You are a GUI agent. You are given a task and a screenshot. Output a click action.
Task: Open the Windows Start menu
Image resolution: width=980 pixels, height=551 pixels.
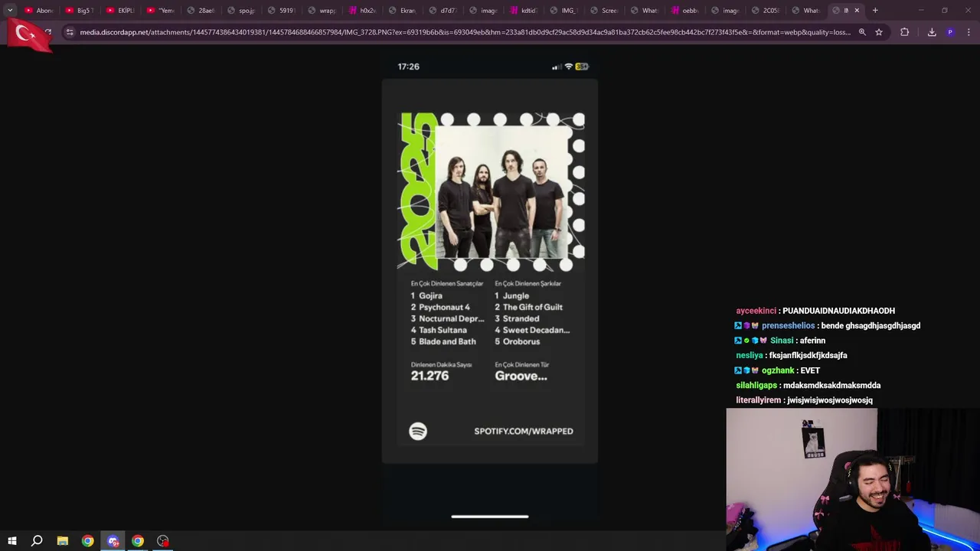pos(11,541)
